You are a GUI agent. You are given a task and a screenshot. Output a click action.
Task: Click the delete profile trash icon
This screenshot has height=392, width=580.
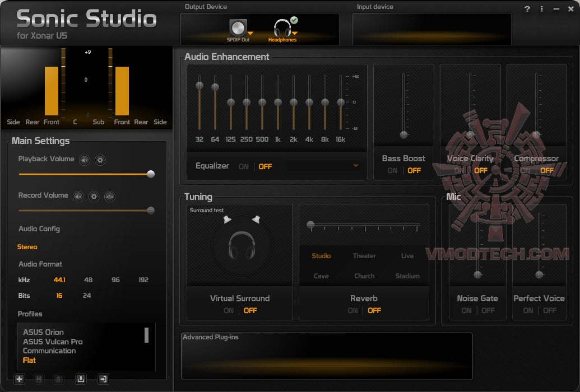58,379
